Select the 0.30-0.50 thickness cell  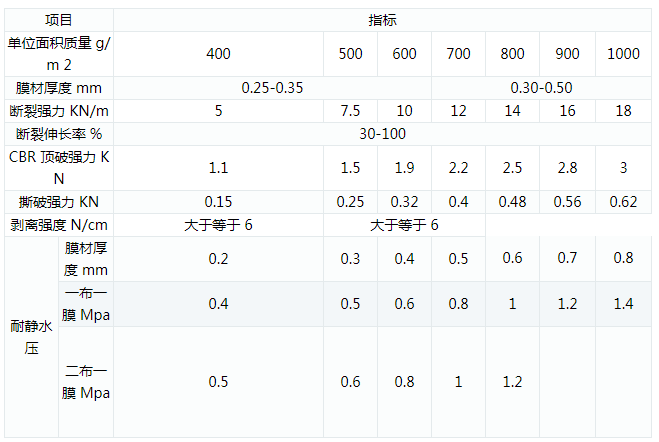541,88
